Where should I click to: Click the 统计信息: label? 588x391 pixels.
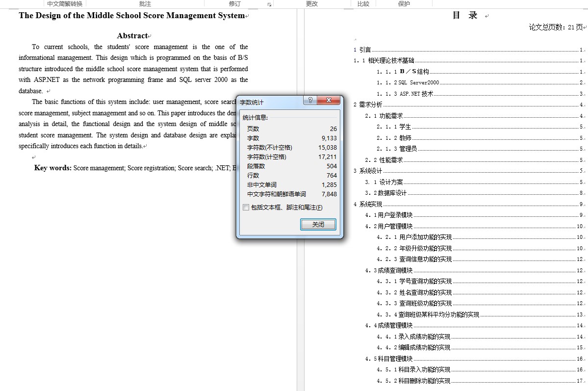pyautogui.click(x=255, y=117)
